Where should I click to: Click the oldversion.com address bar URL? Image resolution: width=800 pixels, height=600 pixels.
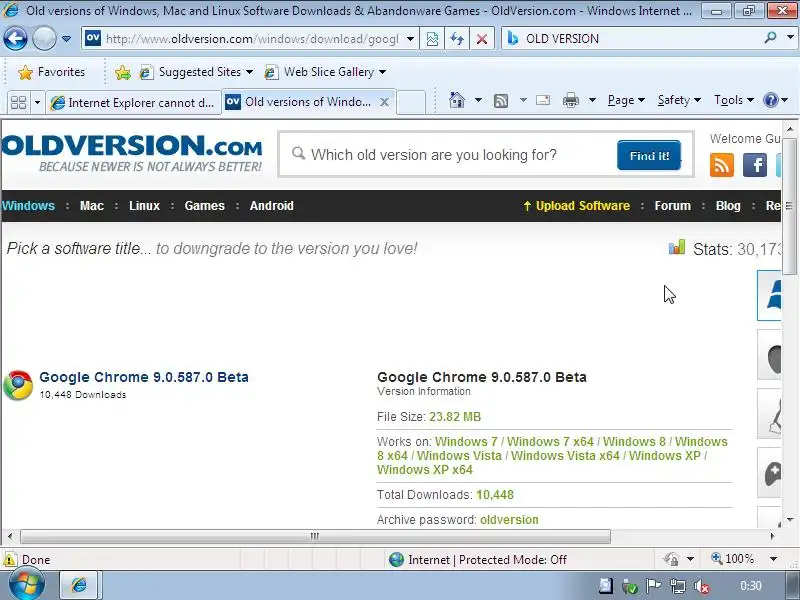[252, 39]
